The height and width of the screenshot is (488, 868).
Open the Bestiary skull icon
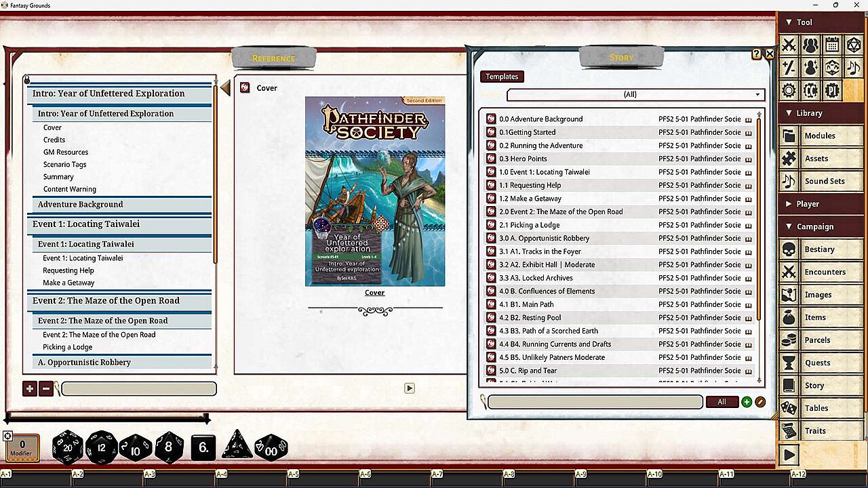coord(789,249)
